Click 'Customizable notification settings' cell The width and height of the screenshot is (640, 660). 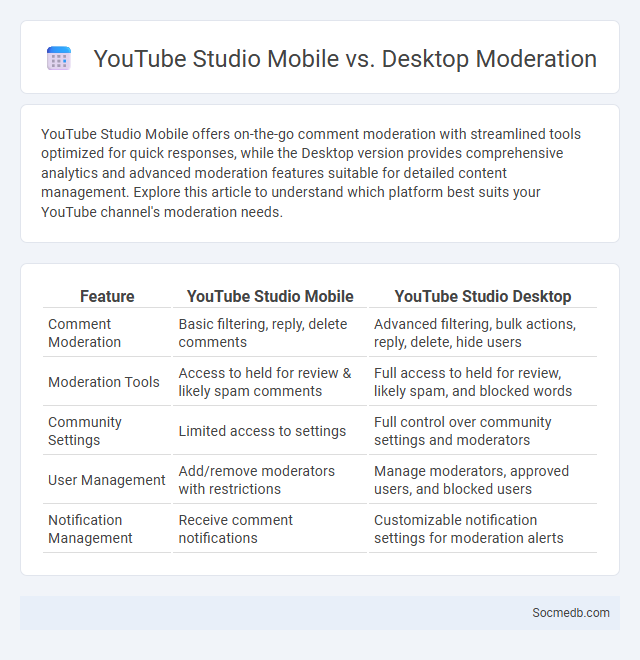point(483,529)
